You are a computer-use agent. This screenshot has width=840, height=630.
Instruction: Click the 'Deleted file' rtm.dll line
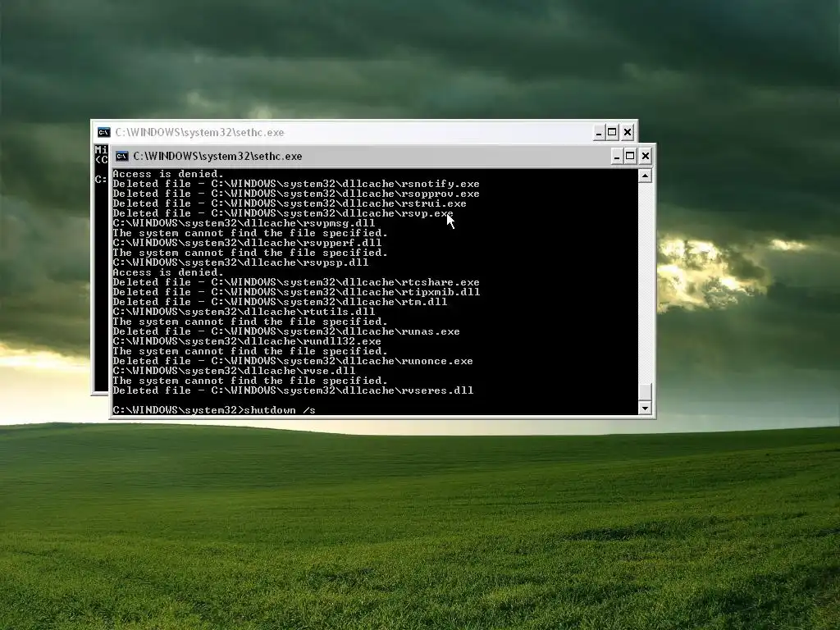[280, 302]
